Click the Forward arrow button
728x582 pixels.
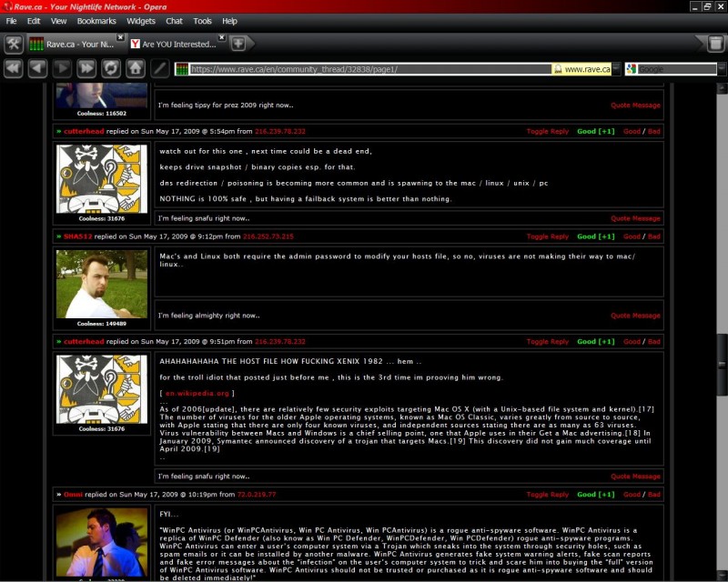tap(62, 69)
